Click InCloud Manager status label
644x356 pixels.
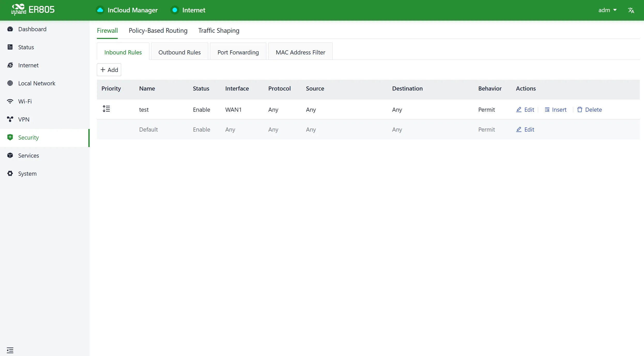pyautogui.click(x=133, y=10)
